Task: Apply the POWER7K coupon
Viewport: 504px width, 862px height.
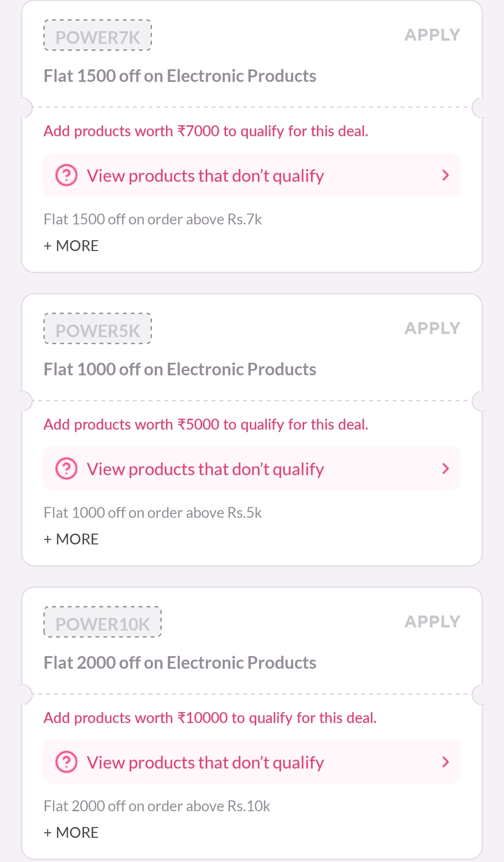Action: tap(432, 35)
